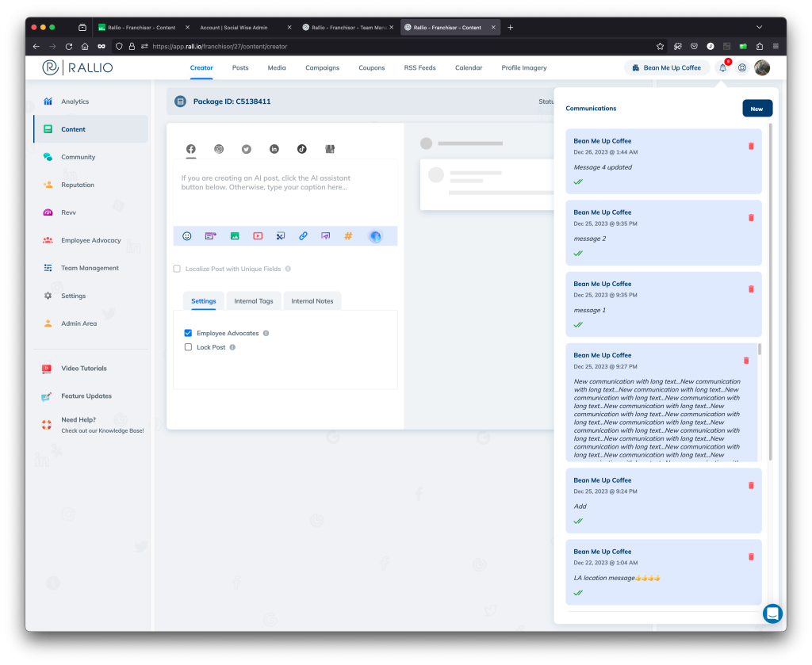Open the Campaigns menu item
Screen dimensions: 812x665
[322, 68]
